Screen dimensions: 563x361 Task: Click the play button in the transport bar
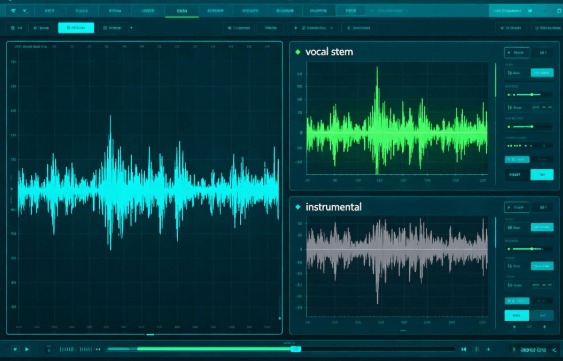point(27,349)
